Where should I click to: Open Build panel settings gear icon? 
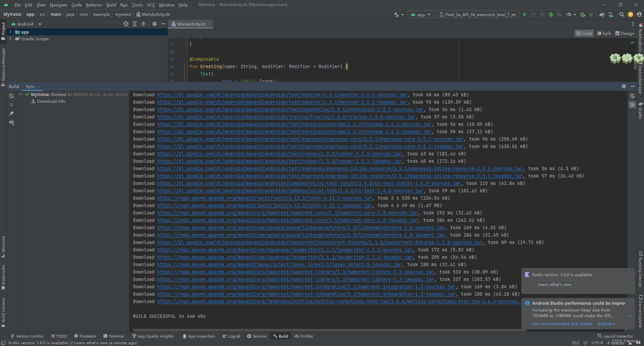(624, 86)
